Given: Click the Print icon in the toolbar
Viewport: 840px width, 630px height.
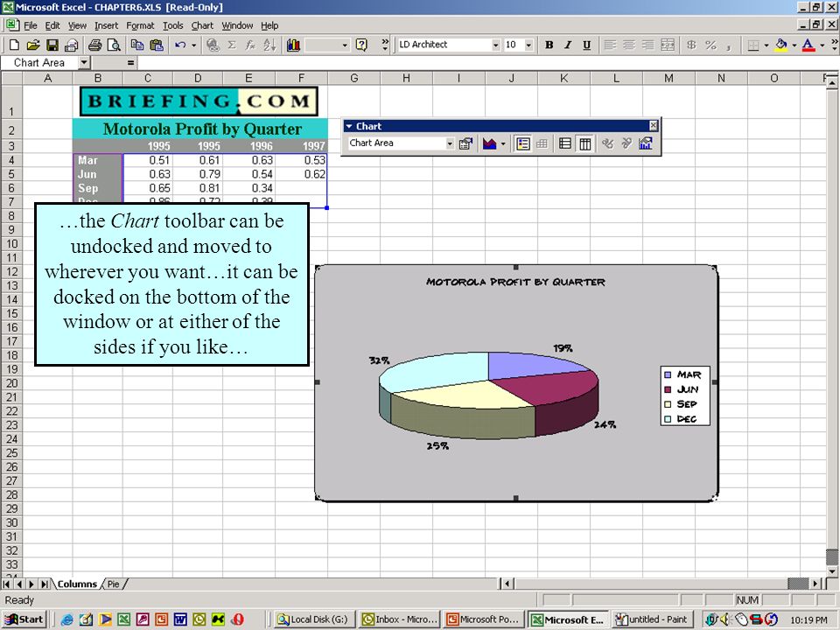Looking at the screenshot, I should [94, 45].
